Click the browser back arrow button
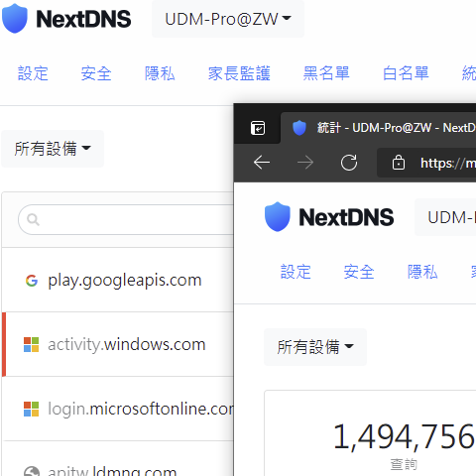Screen dimensions: 476x476 [x=262, y=163]
